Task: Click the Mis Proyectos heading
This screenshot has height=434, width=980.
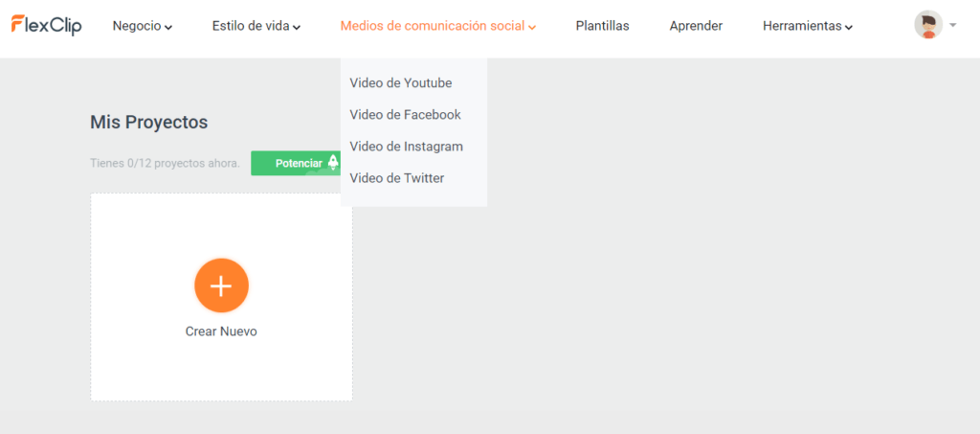Action: click(148, 123)
